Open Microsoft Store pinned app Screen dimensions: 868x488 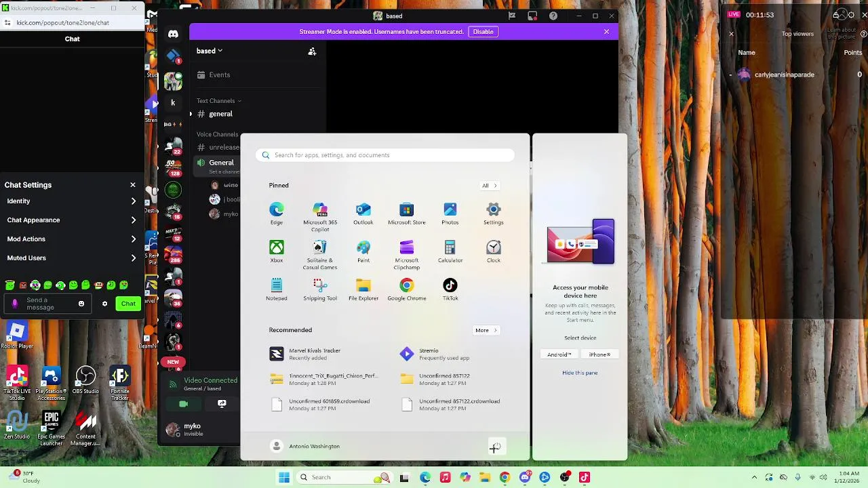407,213
